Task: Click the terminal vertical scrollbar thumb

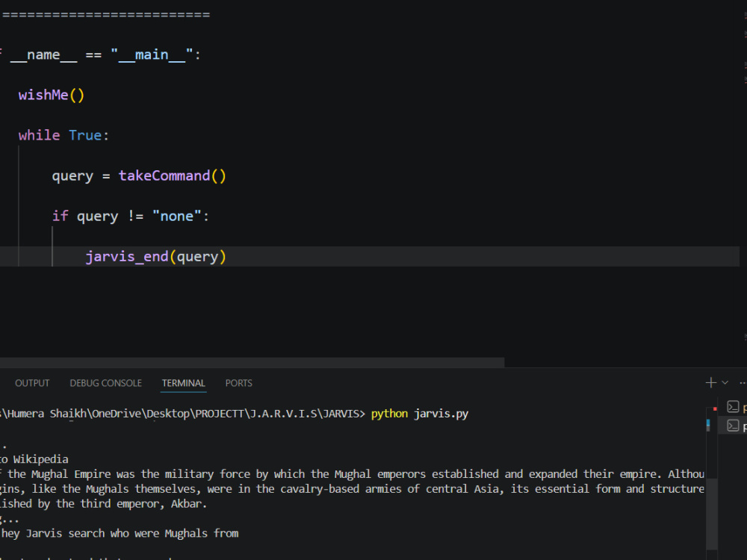Action: (711, 514)
